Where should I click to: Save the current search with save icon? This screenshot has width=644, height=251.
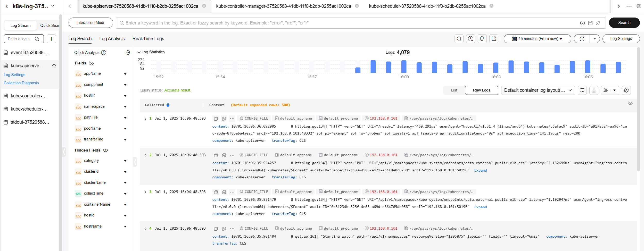pos(590,23)
